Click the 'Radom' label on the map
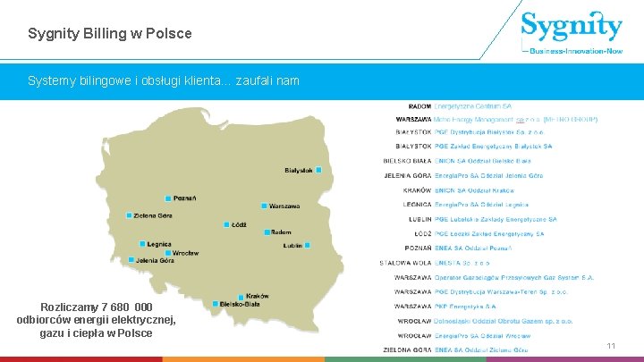This screenshot has width=644, height=362. pyautogui.click(x=281, y=232)
